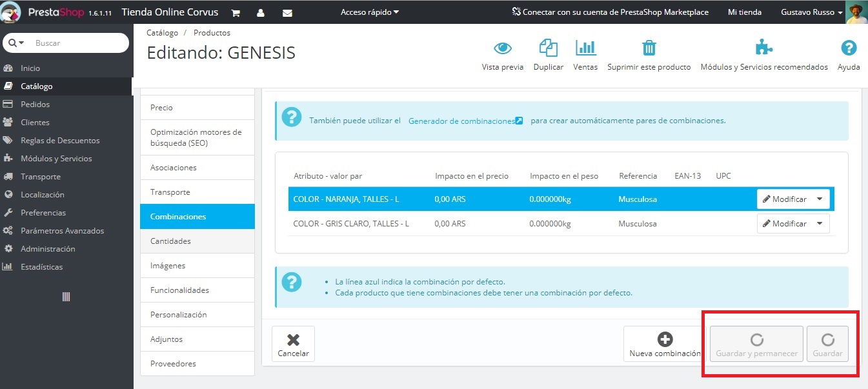Screen dimensions: 868x389
Task: Switch to Precio product tab
Action: (197, 108)
